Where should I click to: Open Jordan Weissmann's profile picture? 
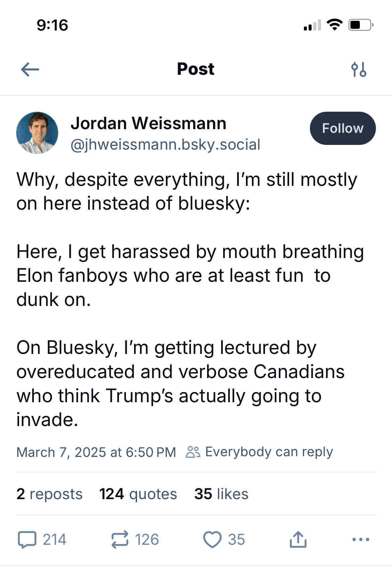pos(37,133)
